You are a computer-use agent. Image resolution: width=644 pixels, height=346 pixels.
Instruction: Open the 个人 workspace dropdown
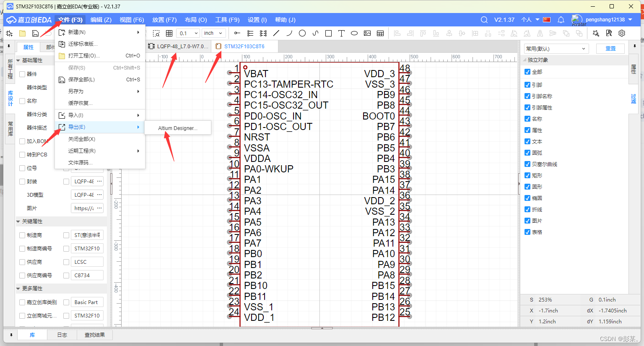click(x=530, y=20)
